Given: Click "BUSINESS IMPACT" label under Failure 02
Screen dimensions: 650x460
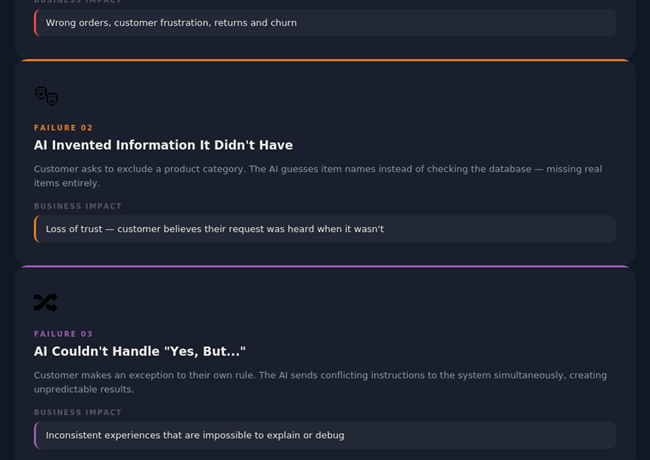Looking at the screenshot, I should [x=78, y=206].
